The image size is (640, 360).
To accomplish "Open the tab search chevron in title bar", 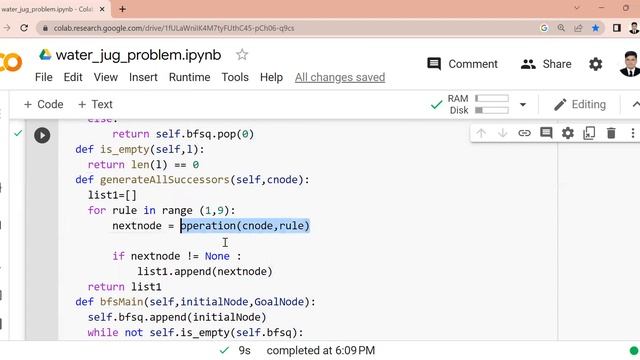I will pos(576,8).
